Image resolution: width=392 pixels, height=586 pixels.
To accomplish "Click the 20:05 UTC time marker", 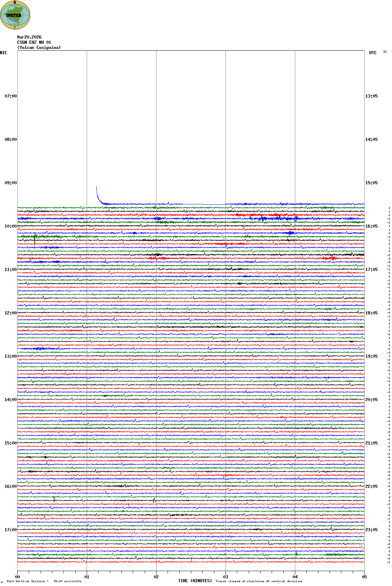I will tap(371, 400).
